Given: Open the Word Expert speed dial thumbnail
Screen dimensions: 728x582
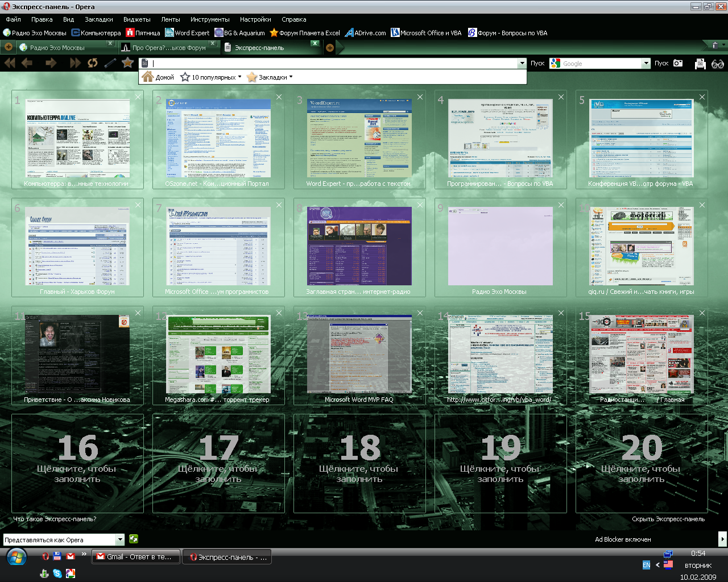Looking at the screenshot, I should [x=359, y=138].
